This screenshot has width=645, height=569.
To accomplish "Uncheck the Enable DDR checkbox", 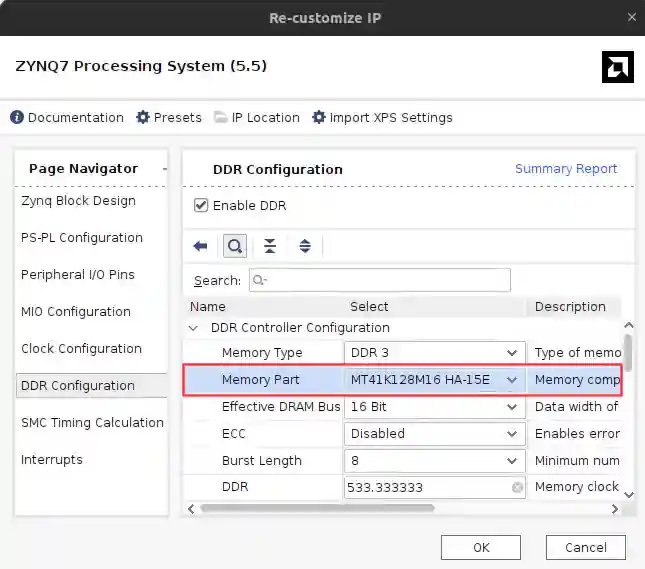I will pyautogui.click(x=201, y=205).
